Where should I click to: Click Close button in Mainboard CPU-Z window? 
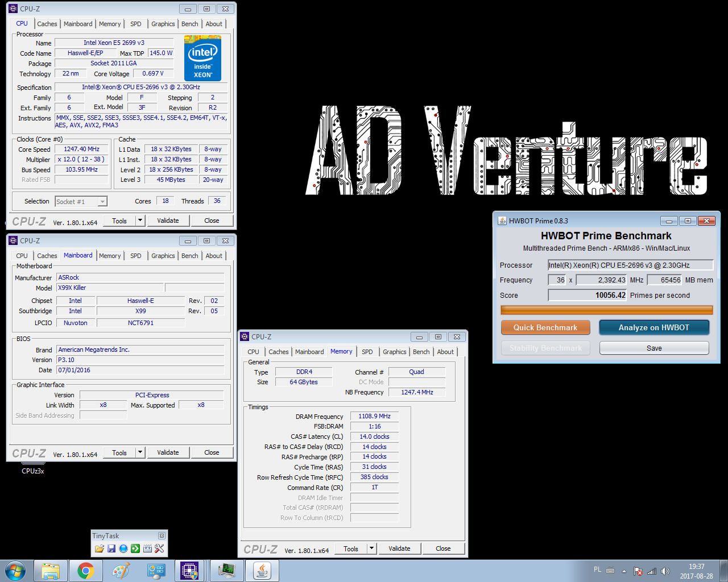coord(212,452)
